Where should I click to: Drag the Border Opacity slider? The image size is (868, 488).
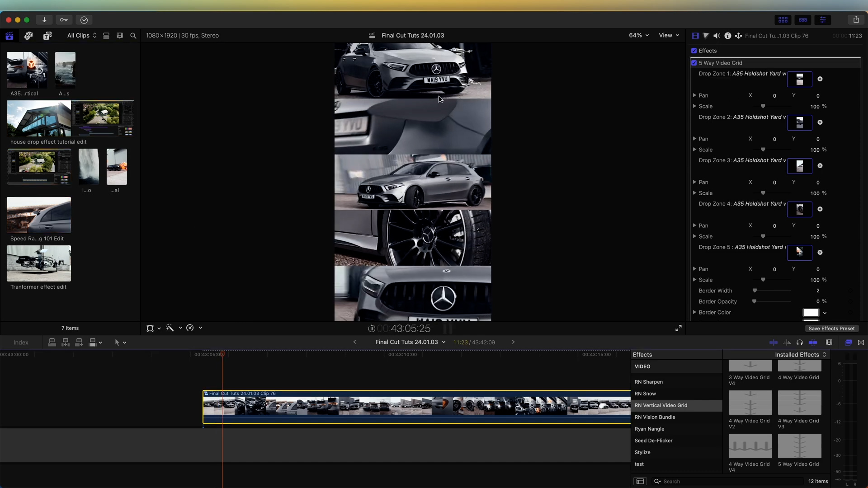pos(754,301)
